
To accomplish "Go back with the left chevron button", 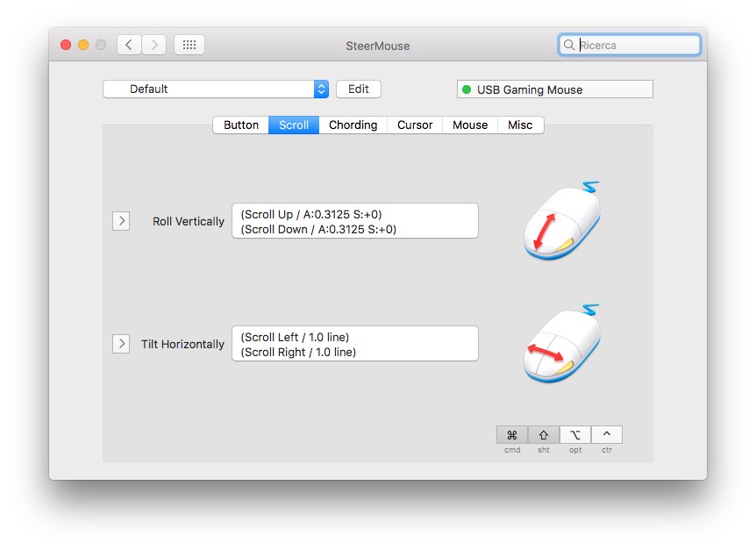I will tap(129, 45).
